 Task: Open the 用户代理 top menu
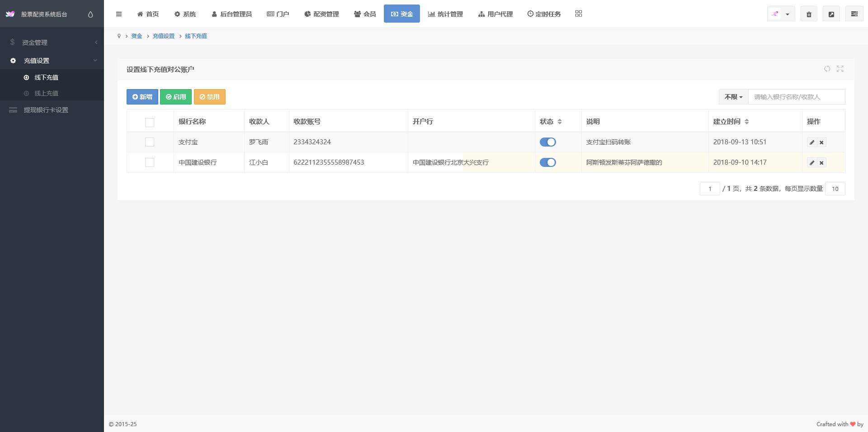495,14
